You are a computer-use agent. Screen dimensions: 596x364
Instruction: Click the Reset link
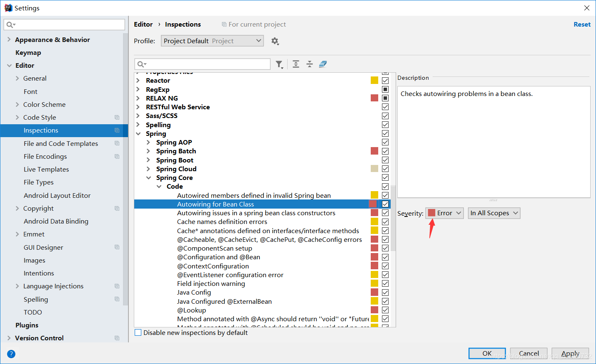pyautogui.click(x=582, y=25)
